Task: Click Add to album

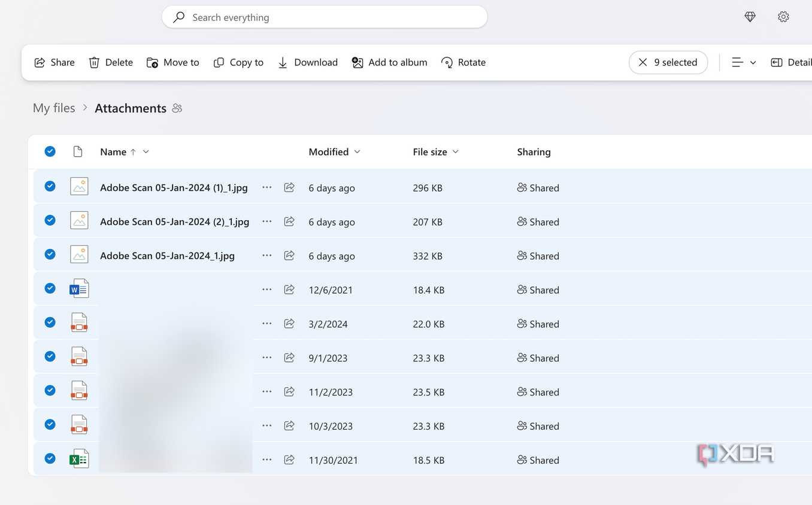Action: [x=389, y=62]
